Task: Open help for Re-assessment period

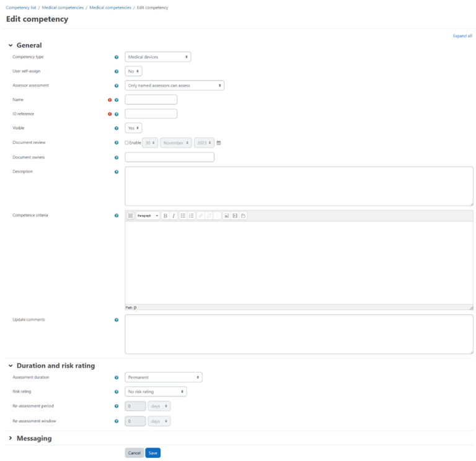Action: (117, 406)
